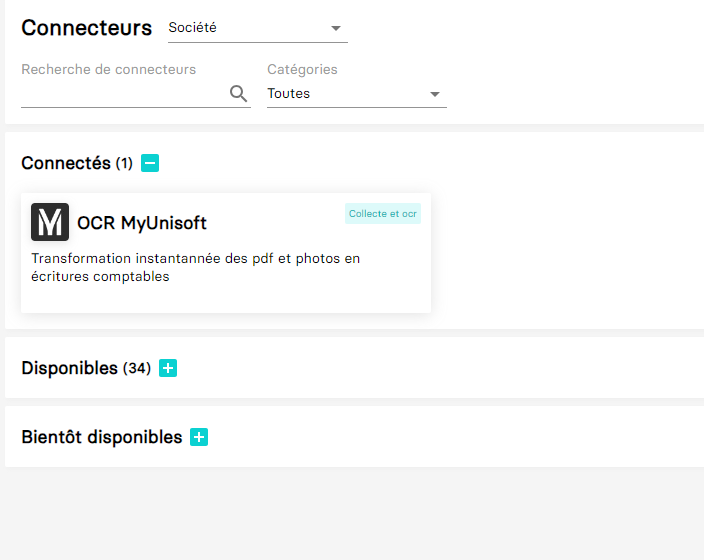
Task: Click the Catégories label
Action: [302, 70]
